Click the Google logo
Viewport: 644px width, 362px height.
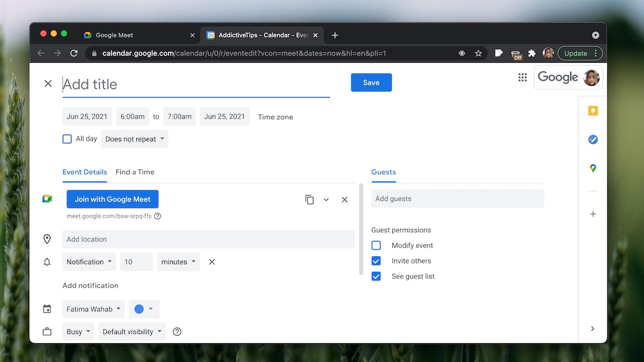click(558, 77)
